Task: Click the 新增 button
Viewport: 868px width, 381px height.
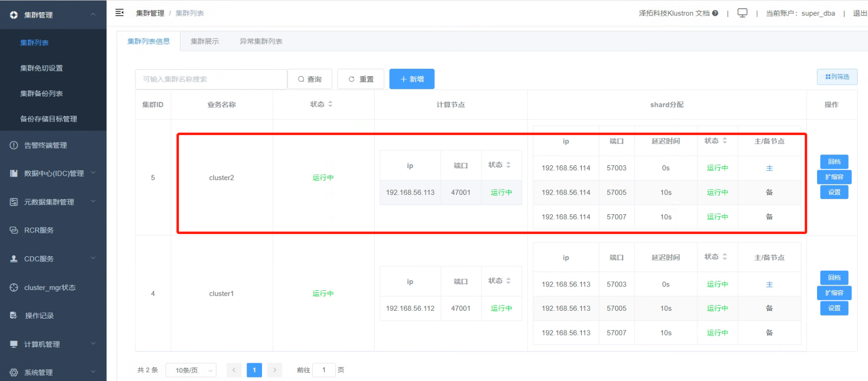Action: pyautogui.click(x=412, y=79)
